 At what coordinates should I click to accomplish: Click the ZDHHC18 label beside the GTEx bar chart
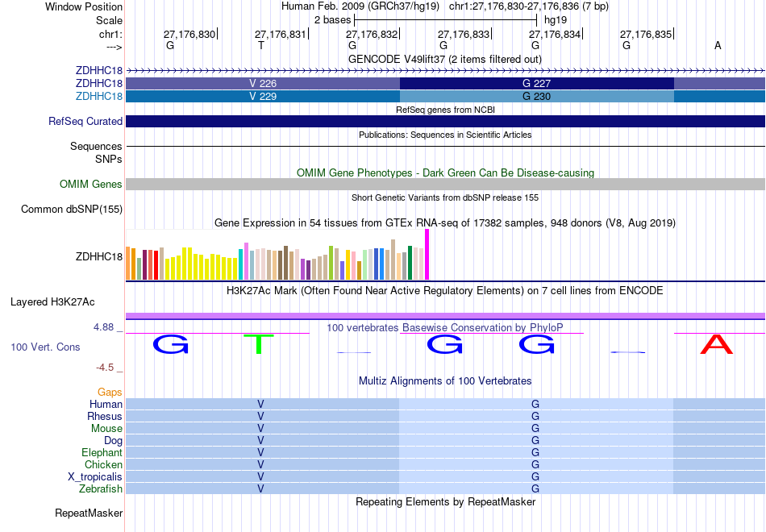(98, 256)
